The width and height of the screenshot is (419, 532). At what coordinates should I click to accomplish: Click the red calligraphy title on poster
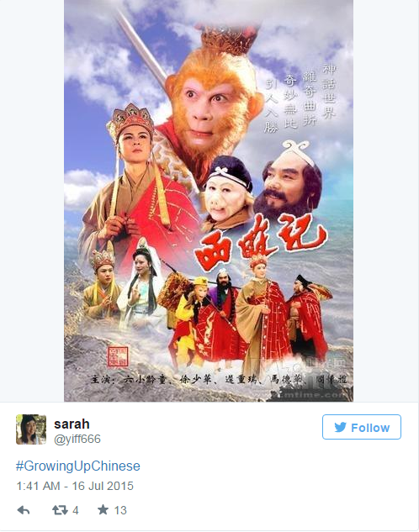(260, 244)
